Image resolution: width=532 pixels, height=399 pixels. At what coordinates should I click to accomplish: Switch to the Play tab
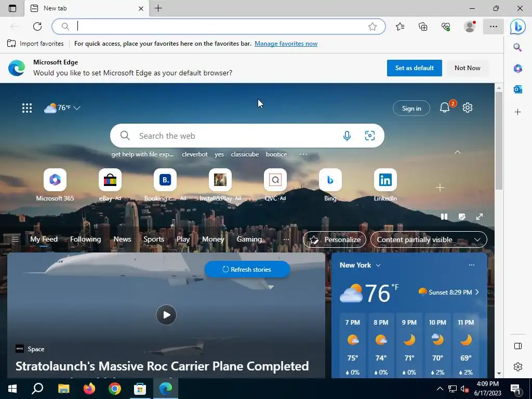click(183, 239)
